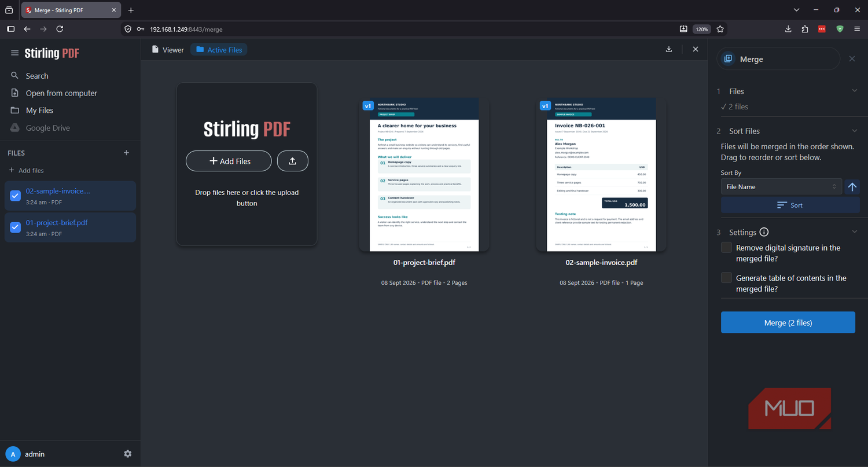Image resolution: width=868 pixels, height=467 pixels.
Task: Show the Settings info icon
Action: point(764,232)
